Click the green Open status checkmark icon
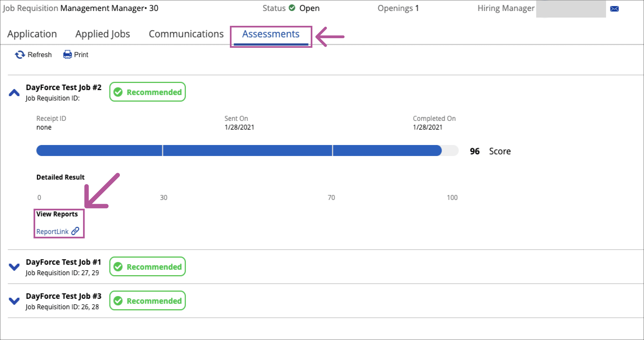This screenshot has height=340, width=644. [x=292, y=8]
